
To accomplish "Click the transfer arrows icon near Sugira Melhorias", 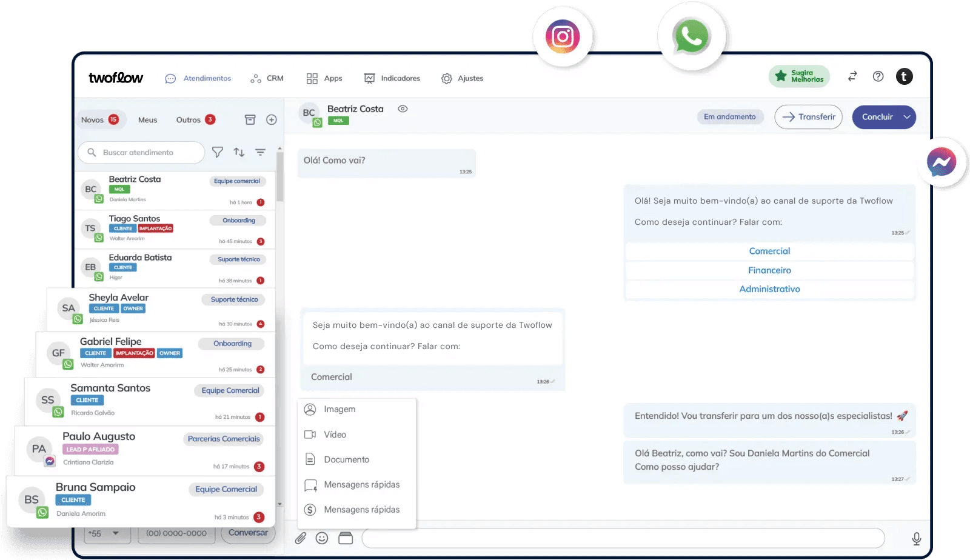I will point(852,76).
